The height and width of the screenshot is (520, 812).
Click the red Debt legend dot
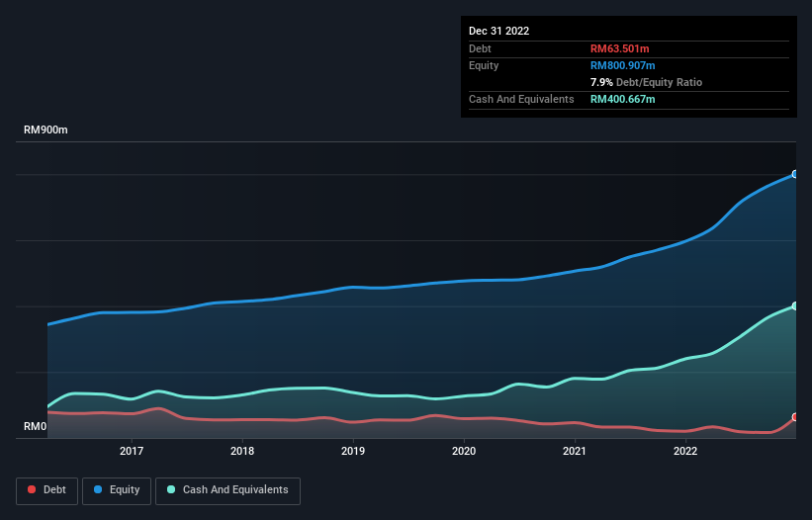tap(32, 489)
